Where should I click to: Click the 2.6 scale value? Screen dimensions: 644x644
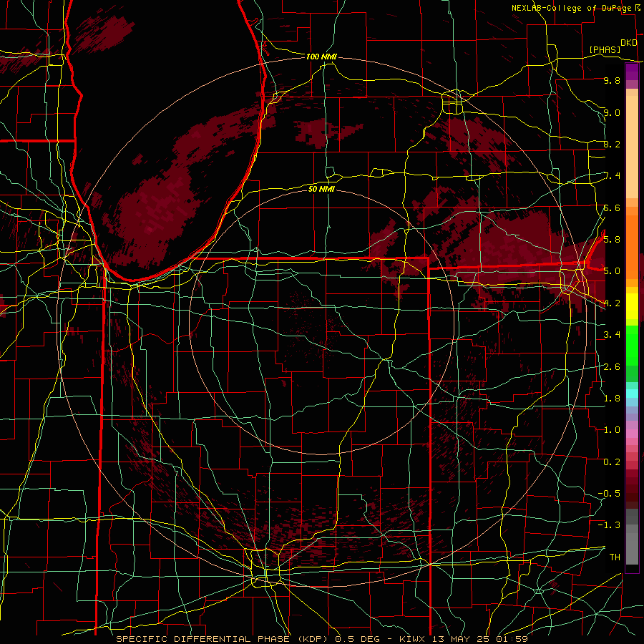click(x=612, y=366)
